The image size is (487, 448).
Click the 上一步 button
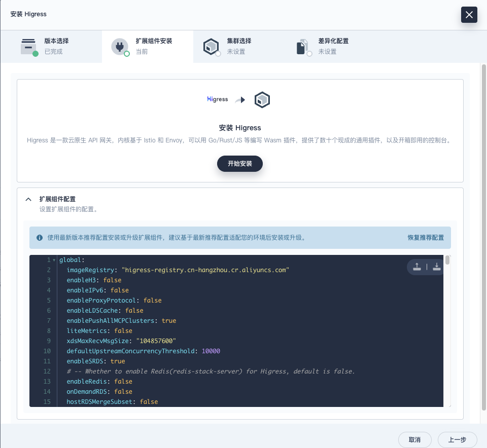coord(457,439)
